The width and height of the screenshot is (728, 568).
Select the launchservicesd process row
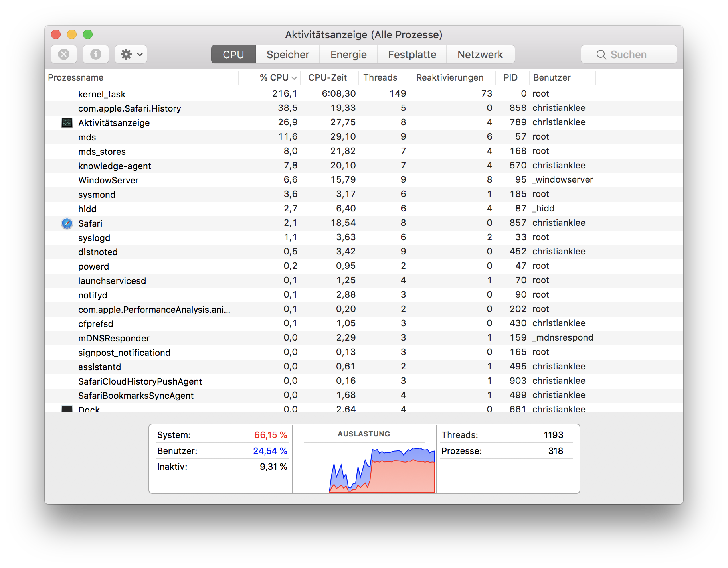(x=364, y=280)
